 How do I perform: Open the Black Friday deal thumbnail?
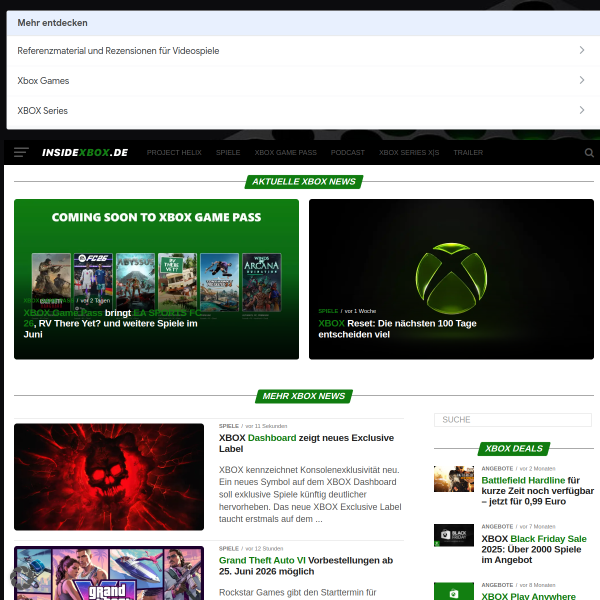click(454, 535)
